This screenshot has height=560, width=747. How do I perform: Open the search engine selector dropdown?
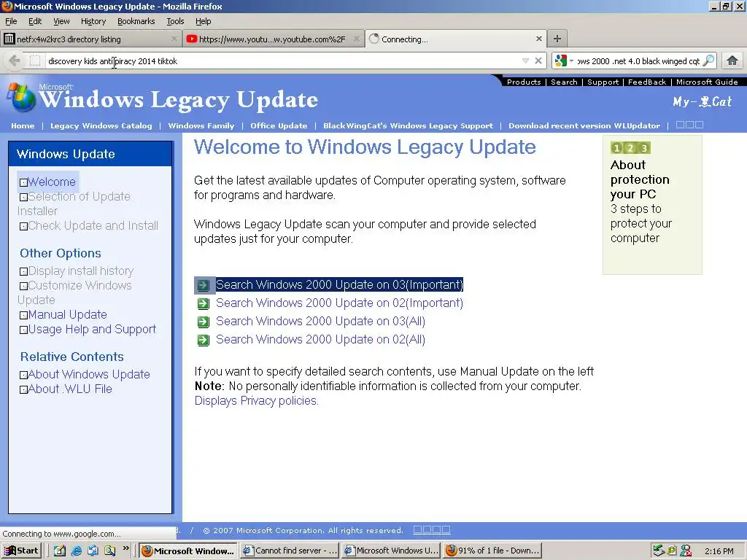click(564, 61)
